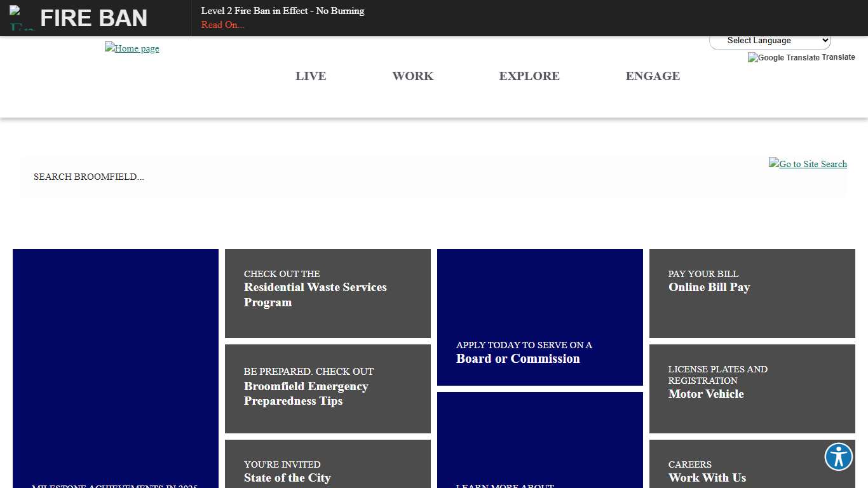Open the Online Bill Pay tile
Screen dimensions: 868x488
pos(752,293)
